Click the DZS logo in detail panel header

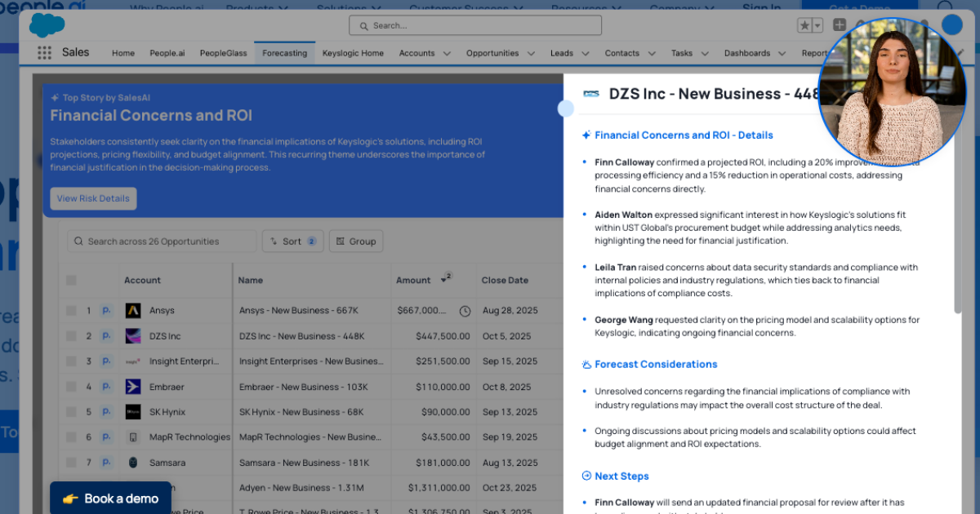coord(591,94)
